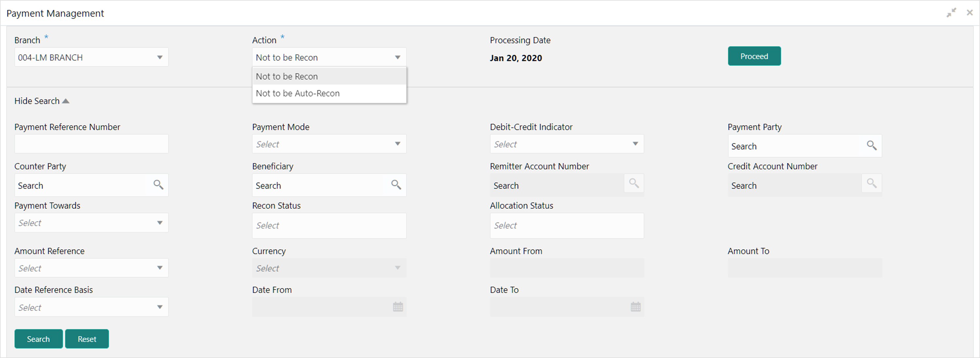Choose Not to be Recon in list

point(287,76)
